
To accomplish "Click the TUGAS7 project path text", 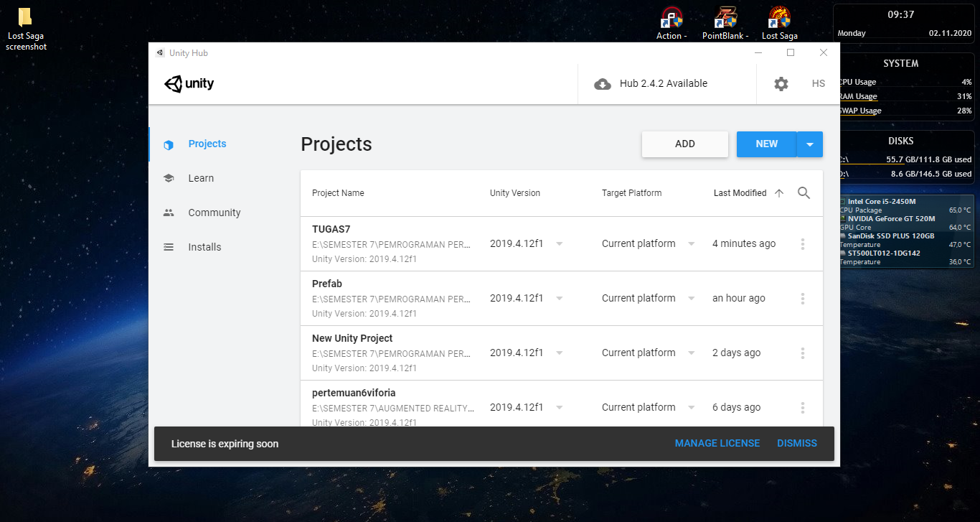I will point(392,245).
